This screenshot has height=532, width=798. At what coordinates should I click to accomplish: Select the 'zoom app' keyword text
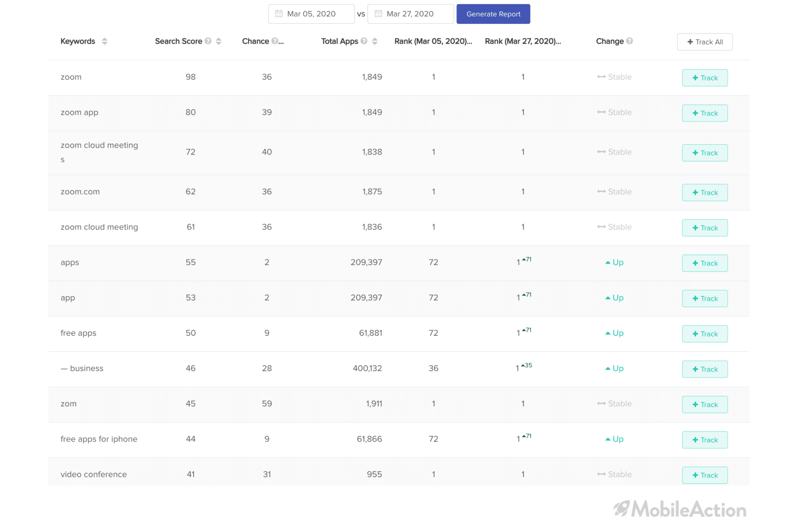(79, 112)
